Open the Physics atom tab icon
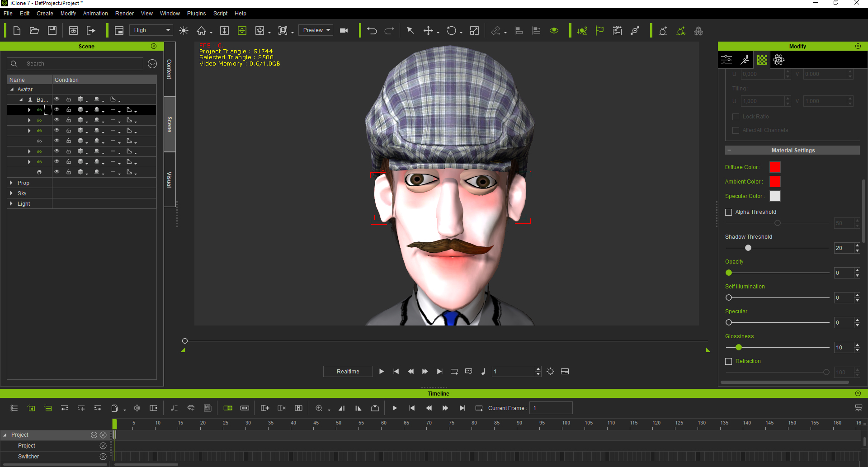This screenshot has height=467, width=868. click(x=778, y=60)
